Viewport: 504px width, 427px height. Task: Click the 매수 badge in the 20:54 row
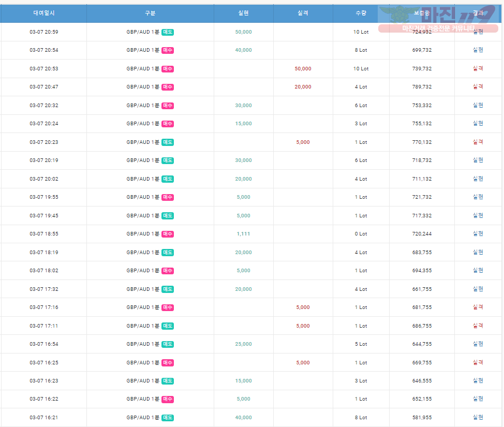[x=168, y=50]
